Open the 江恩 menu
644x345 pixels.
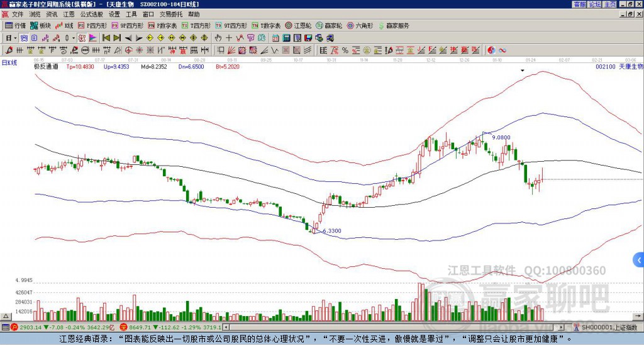69,14
